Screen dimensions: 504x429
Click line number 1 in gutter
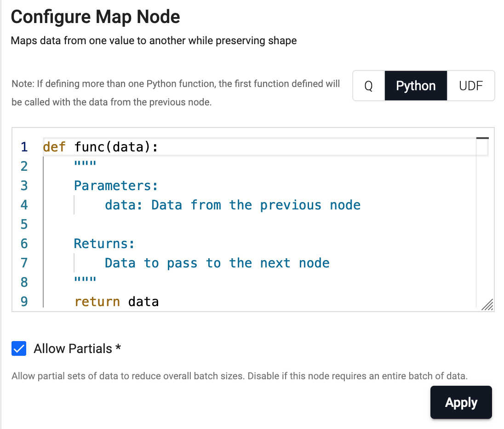tap(24, 147)
